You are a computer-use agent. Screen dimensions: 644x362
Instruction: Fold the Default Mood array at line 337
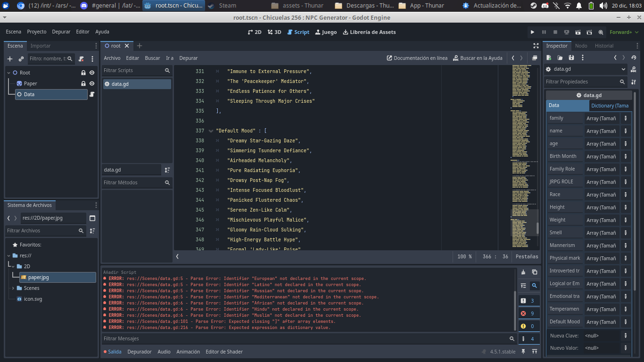click(211, 131)
